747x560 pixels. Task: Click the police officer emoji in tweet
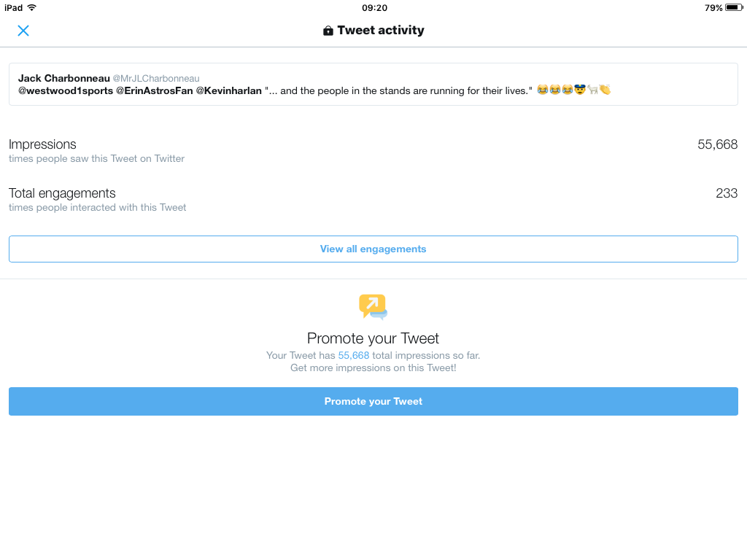580,90
